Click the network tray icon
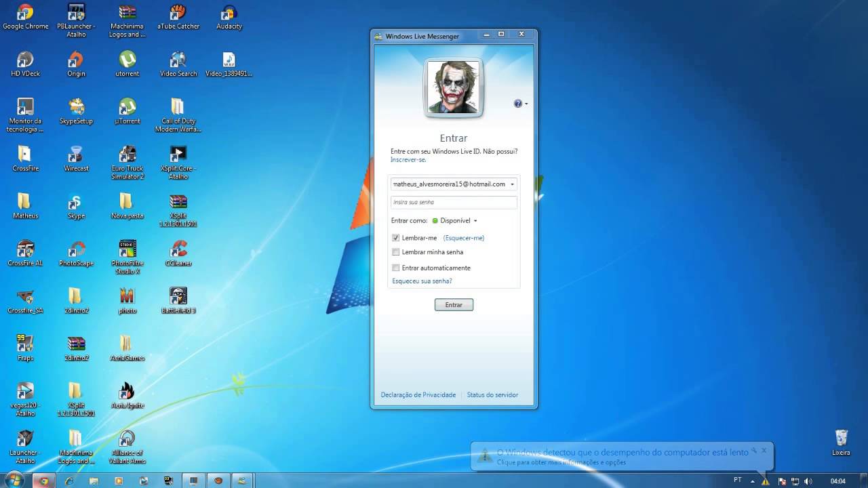The height and width of the screenshot is (488, 868). (795, 481)
